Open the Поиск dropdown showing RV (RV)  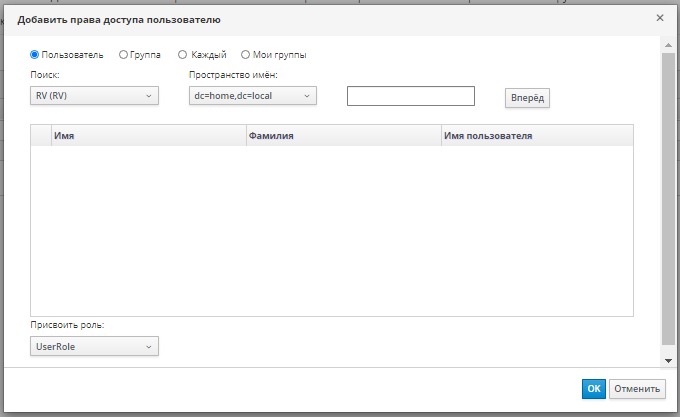(x=95, y=96)
